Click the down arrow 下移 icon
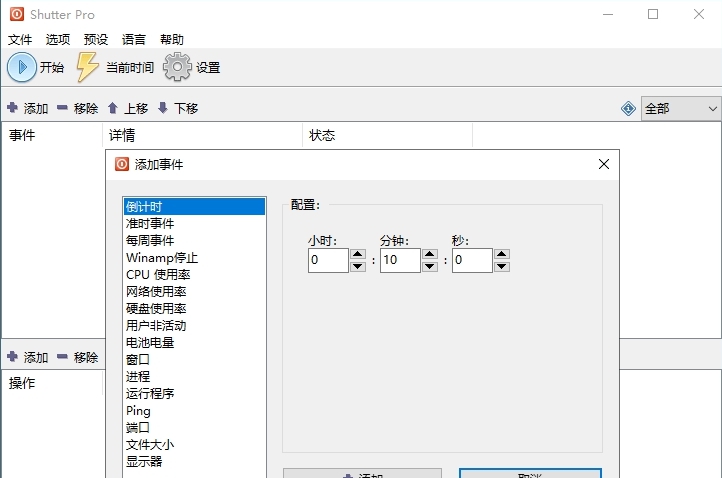Viewport: 722px width, 478px height. point(163,108)
